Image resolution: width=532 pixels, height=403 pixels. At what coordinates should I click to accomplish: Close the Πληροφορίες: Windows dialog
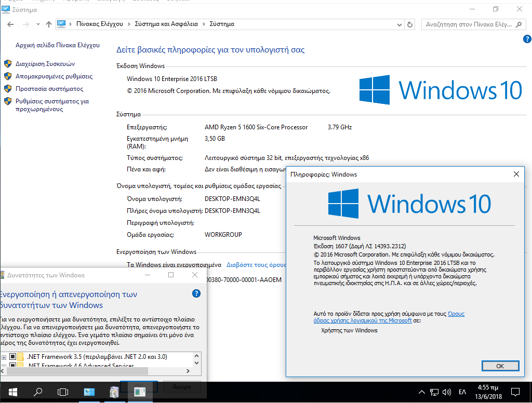click(516, 174)
